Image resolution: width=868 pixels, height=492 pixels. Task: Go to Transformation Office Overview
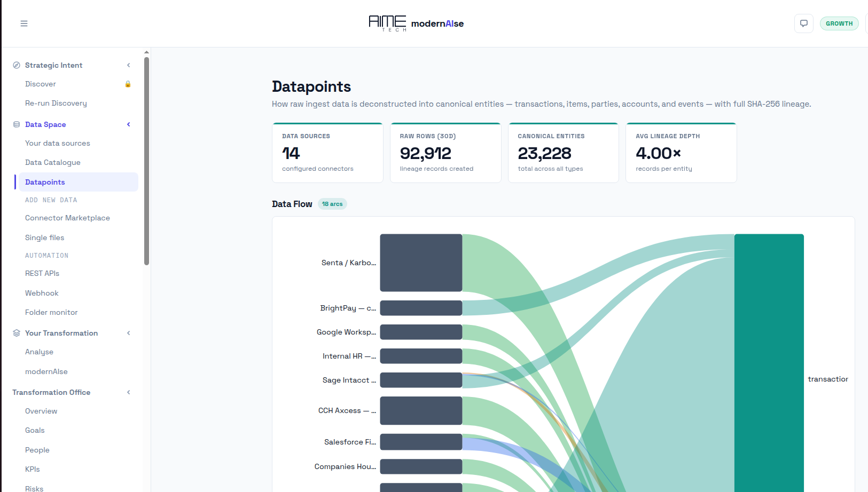[41, 411]
